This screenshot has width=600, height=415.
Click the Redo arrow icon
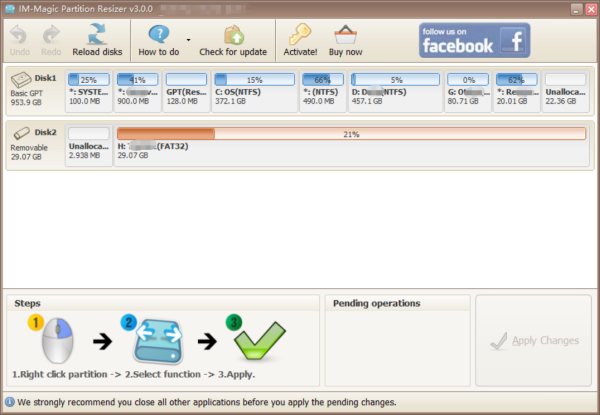pos(51,35)
